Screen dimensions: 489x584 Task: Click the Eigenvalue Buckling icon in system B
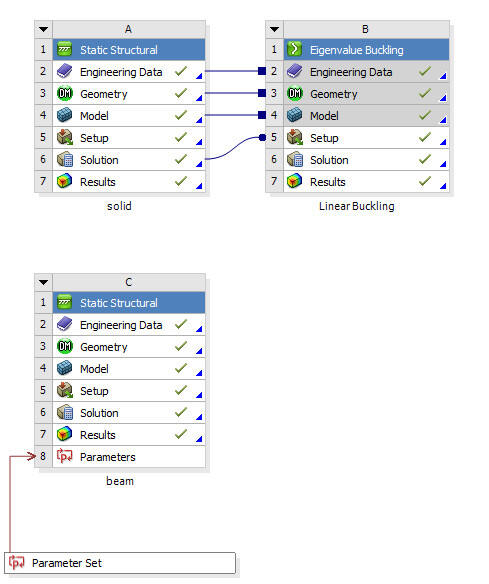(295, 50)
